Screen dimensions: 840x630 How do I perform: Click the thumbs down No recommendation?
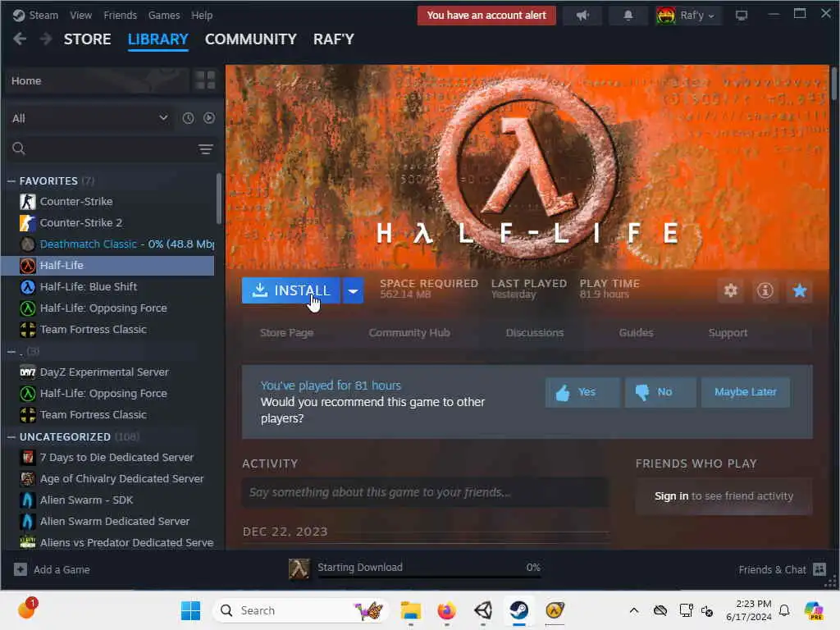[660, 392]
